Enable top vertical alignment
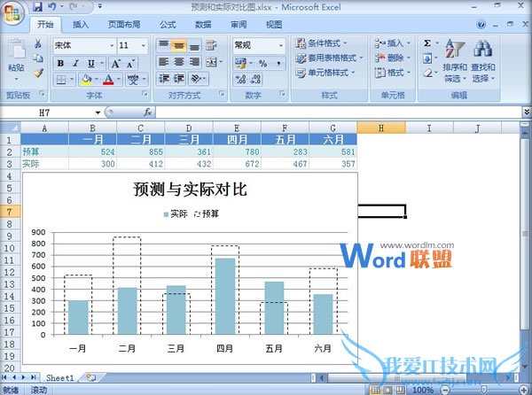 (x=163, y=45)
